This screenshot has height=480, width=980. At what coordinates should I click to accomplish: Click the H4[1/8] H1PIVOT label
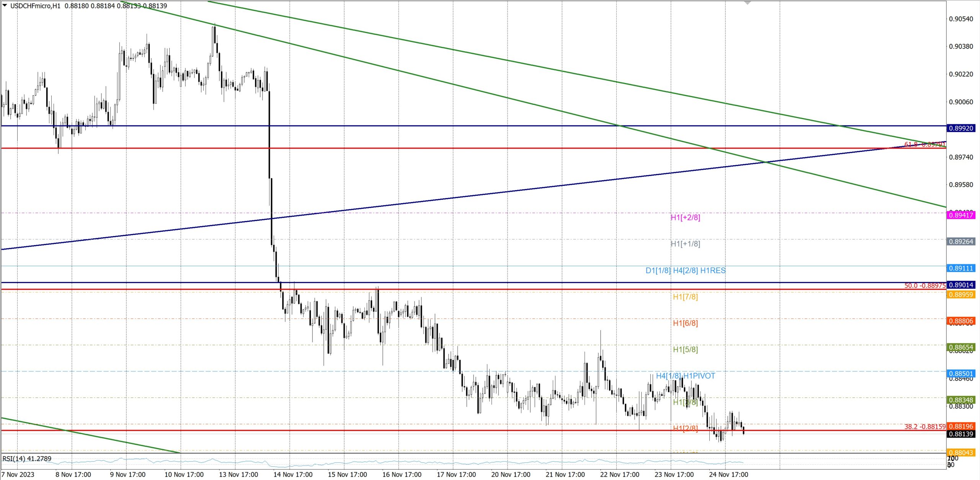pyautogui.click(x=685, y=376)
